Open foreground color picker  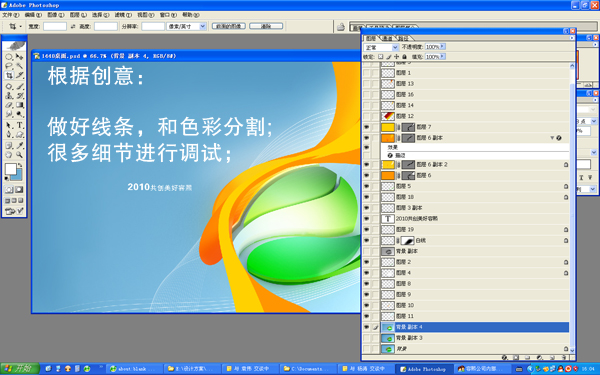[x=10, y=168]
